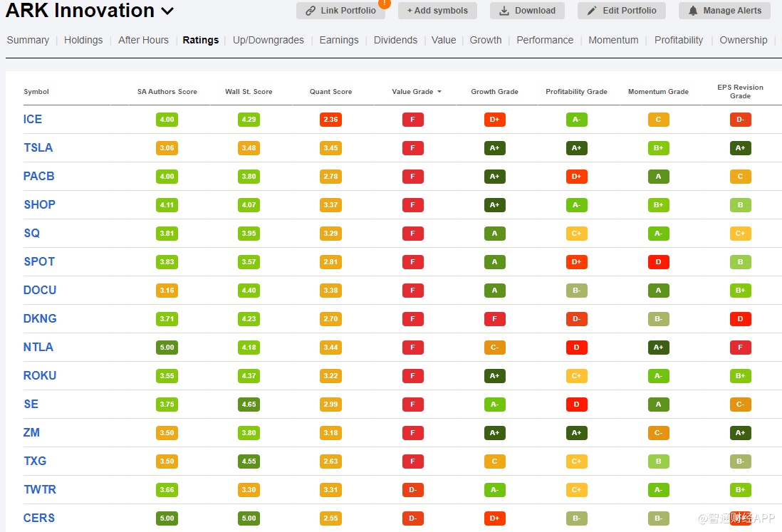This screenshot has height=532, width=782.
Task: Sort by the Quant Score column header
Action: click(330, 92)
